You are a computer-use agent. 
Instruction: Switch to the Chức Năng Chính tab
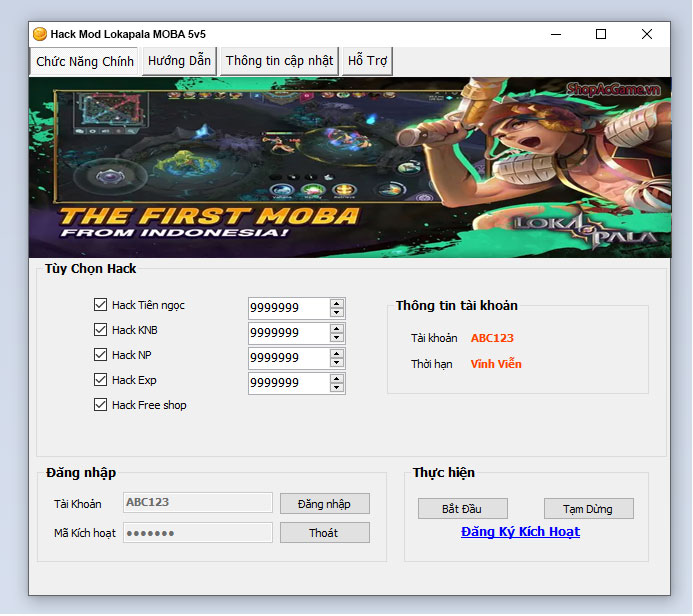[x=84, y=61]
